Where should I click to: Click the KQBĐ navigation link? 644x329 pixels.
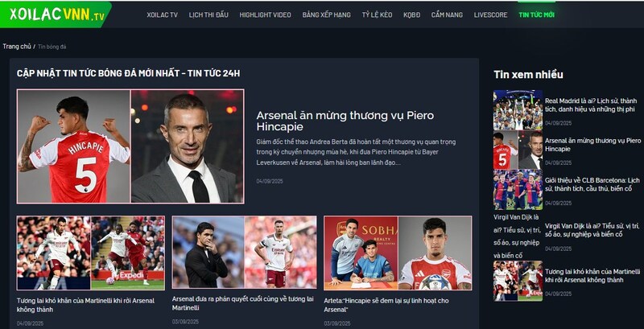tap(411, 14)
